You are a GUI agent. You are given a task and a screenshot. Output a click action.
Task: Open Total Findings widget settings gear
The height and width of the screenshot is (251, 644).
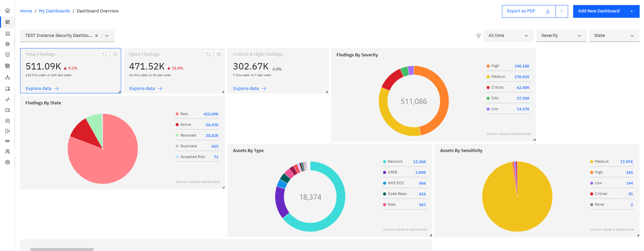coord(115,54)
